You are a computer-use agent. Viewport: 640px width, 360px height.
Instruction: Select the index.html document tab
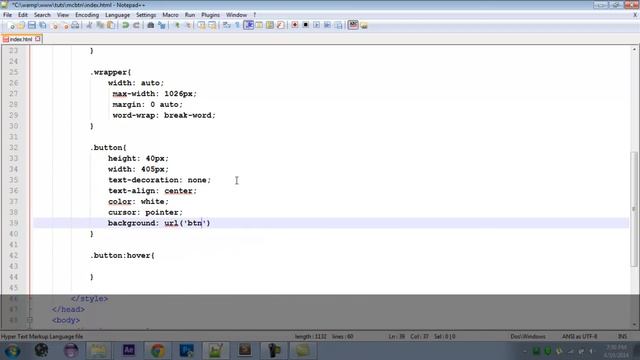click(20, 39)
